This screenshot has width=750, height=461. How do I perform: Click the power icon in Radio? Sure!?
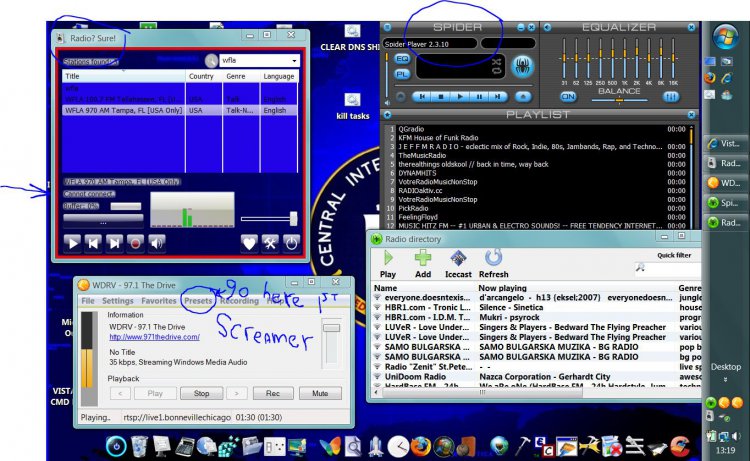(x=291, y=243)
